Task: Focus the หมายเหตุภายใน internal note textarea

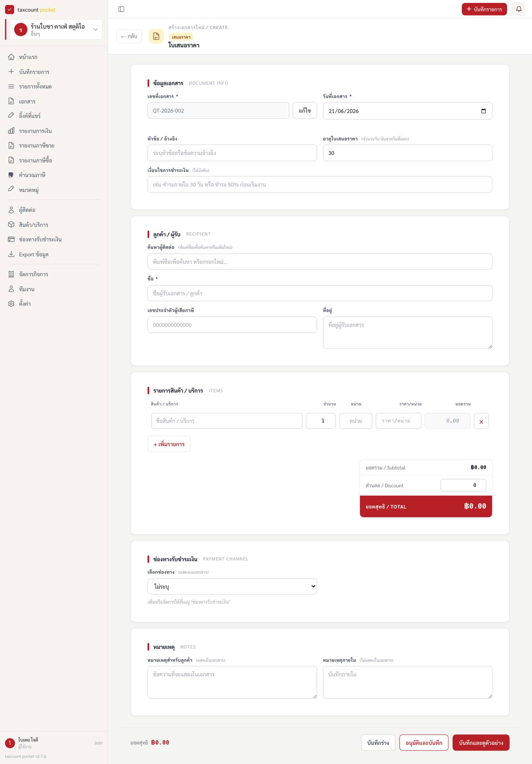Action: click(408, 682)
